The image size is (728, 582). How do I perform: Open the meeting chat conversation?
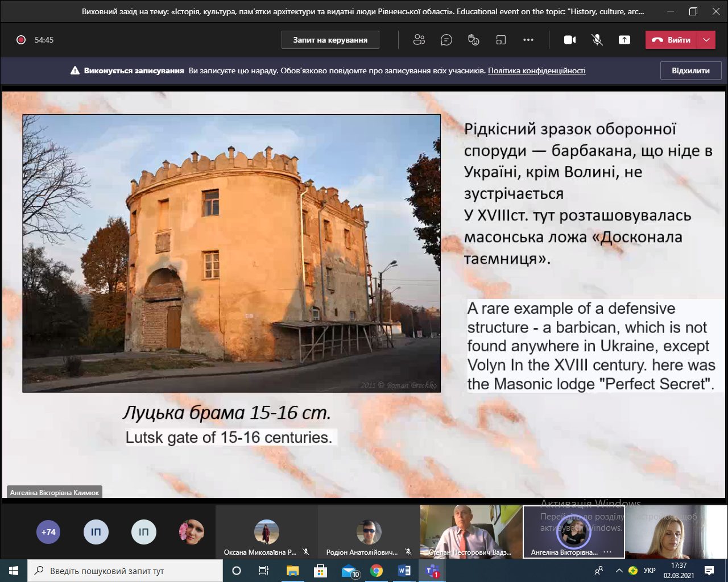[x=446, y=40]
